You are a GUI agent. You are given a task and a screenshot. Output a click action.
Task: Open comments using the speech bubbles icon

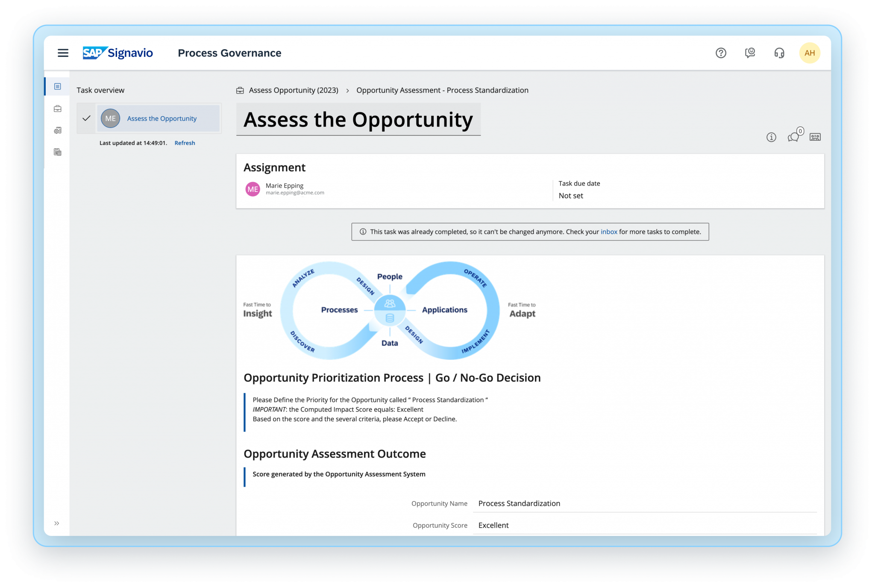(794, 137)
